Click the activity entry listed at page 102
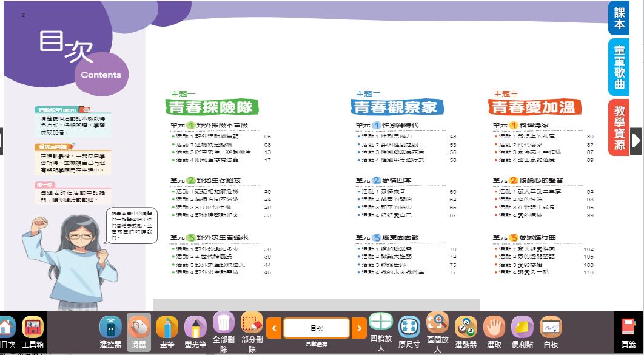 click(x=544, y=249)
